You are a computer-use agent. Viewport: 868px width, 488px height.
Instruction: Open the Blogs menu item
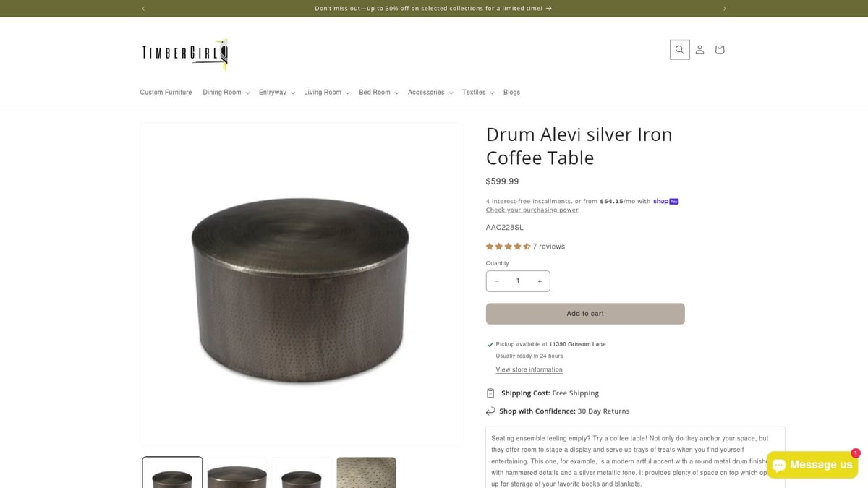[511, 93]
